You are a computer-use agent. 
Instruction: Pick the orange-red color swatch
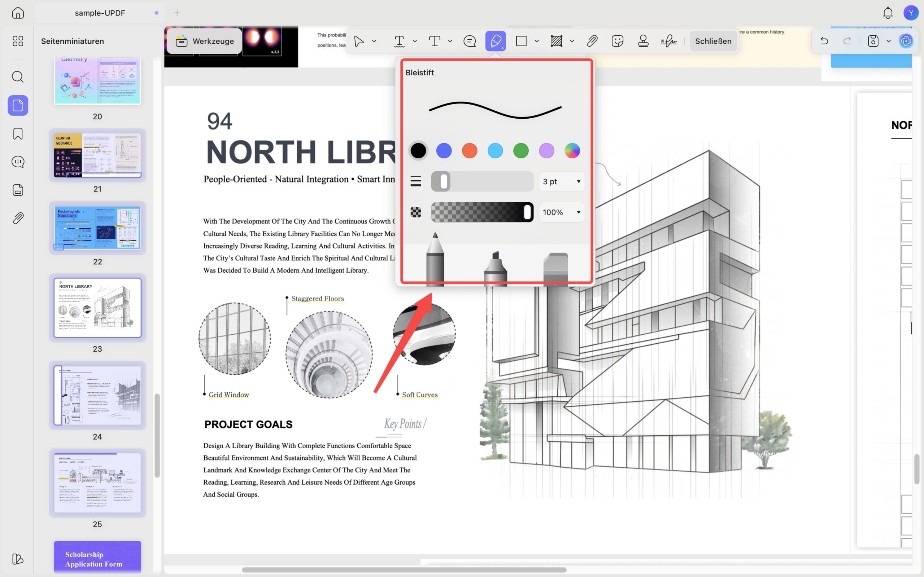click(x=470, y=151)
